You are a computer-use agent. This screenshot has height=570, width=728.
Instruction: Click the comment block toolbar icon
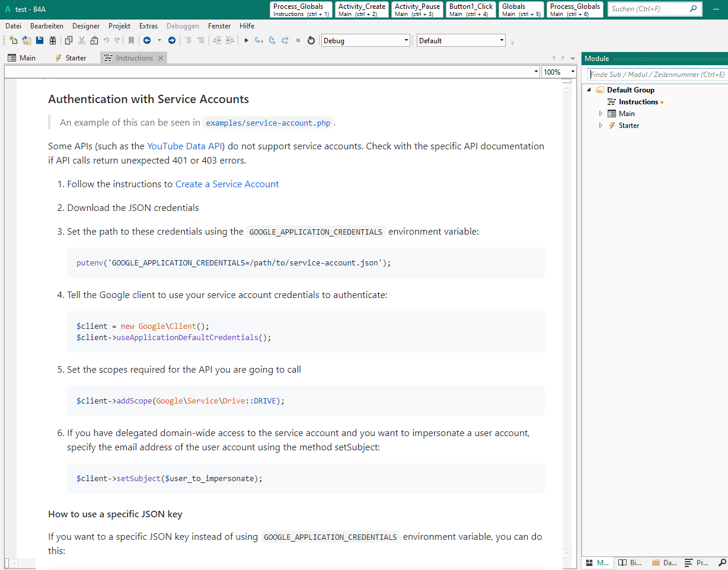pyautogui.click(x=188, y=40)
